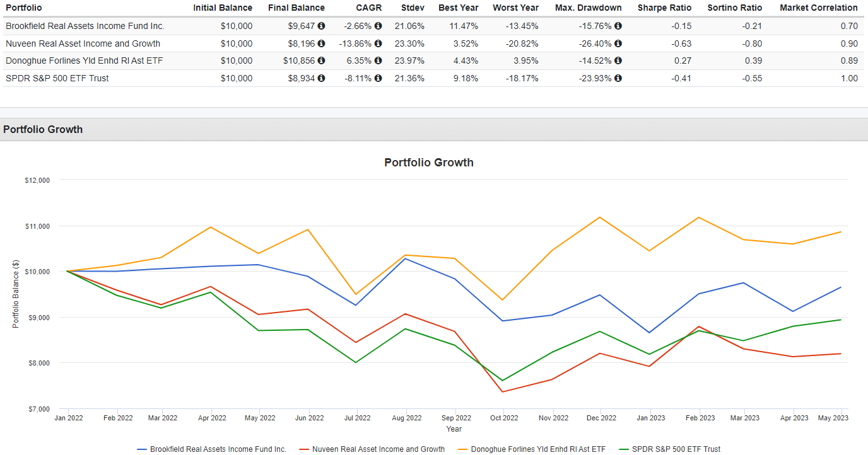868x455 pixels.
Task: Click Nuveen Real Asset Income and Growth row name
Action: click(83, 43)
